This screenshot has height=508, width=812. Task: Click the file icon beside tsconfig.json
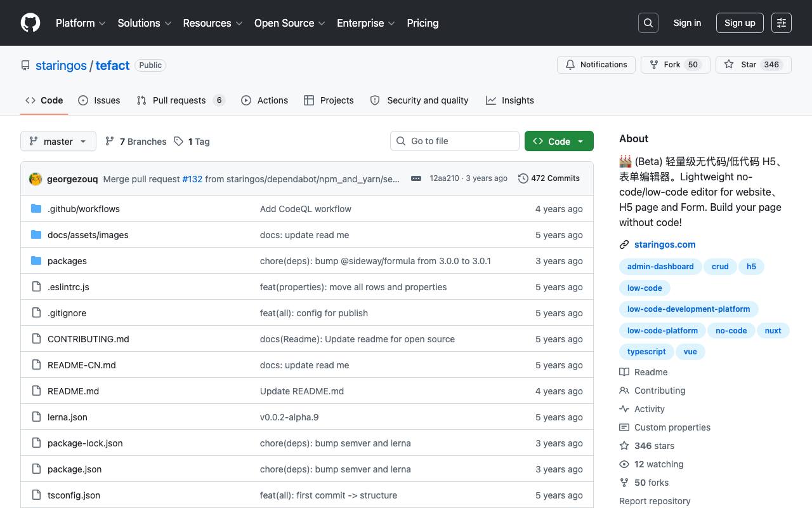36,495
